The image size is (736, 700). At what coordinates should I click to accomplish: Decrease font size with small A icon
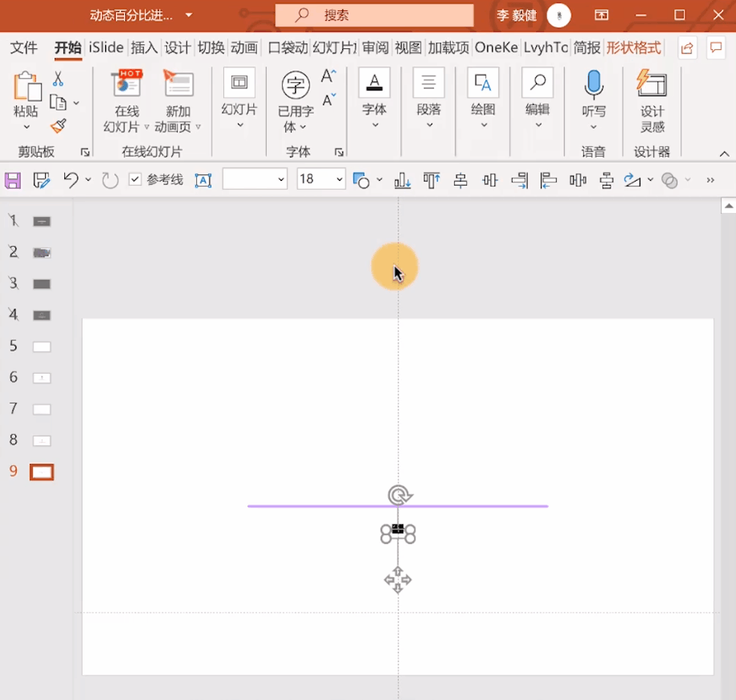[x=329, y=100]
